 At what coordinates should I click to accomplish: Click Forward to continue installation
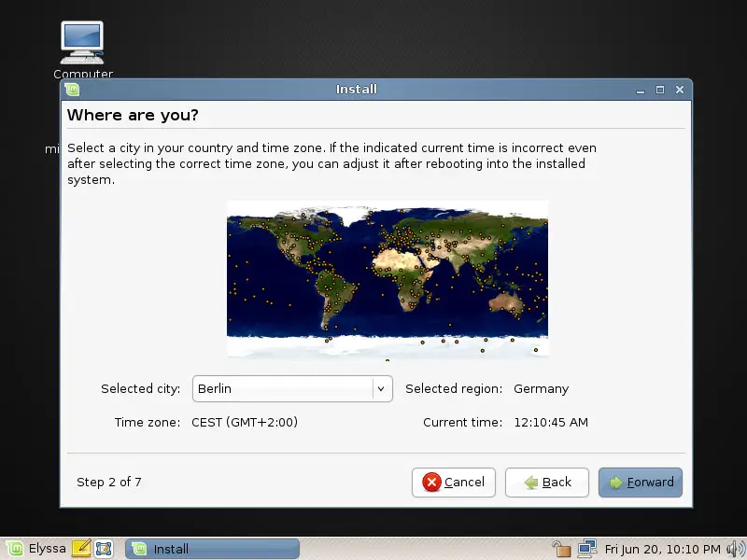tap(641, 483)
